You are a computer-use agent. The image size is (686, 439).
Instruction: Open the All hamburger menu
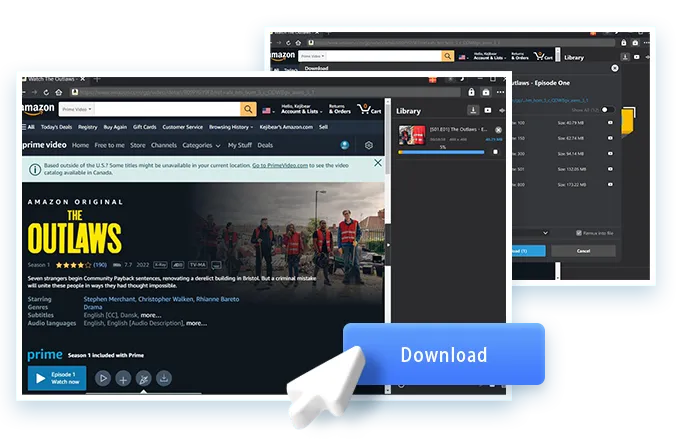[x=28, y=127]
